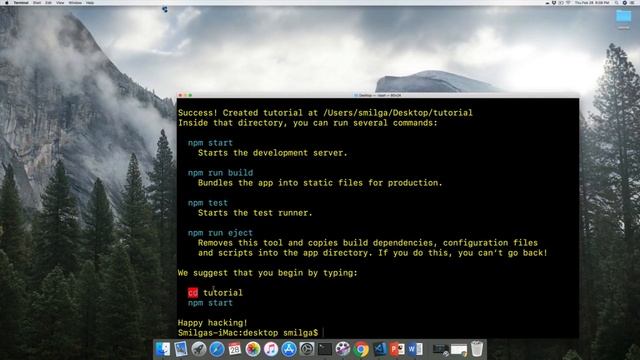Open Notification Center list icon

(632, 2)
